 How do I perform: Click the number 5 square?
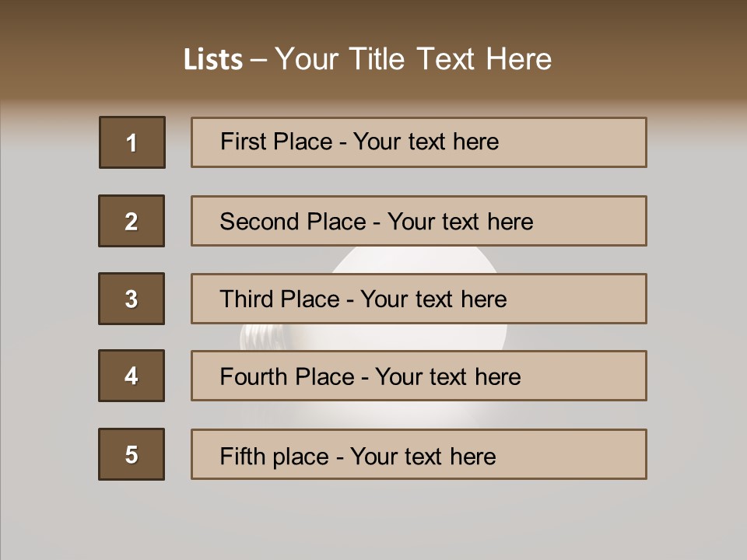[x=132, y=454]
